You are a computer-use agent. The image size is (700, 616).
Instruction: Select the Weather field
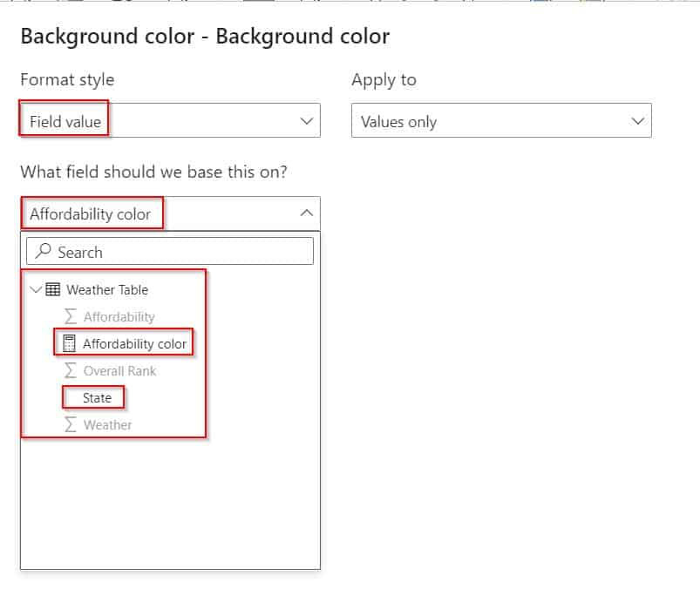[107, 424]
